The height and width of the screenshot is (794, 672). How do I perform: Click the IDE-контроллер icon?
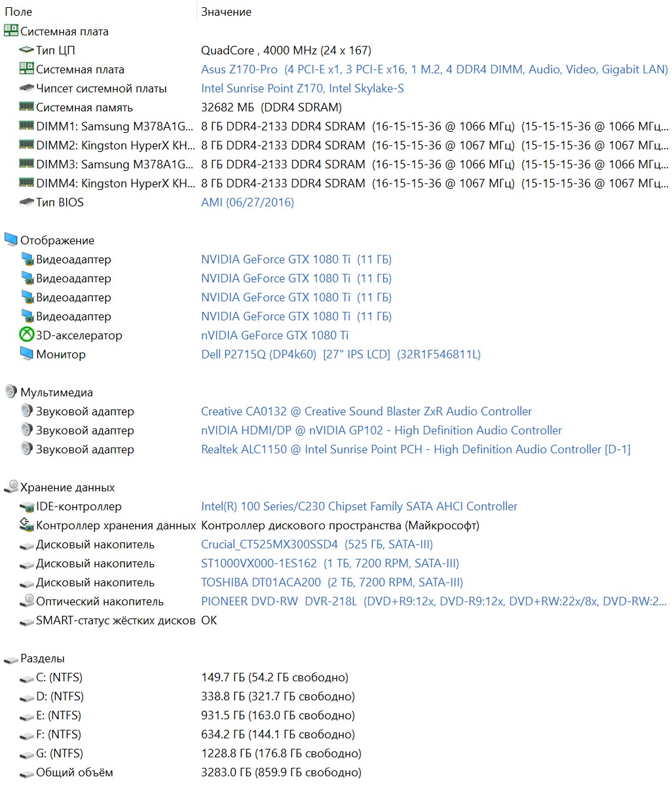tap(27, 506)
